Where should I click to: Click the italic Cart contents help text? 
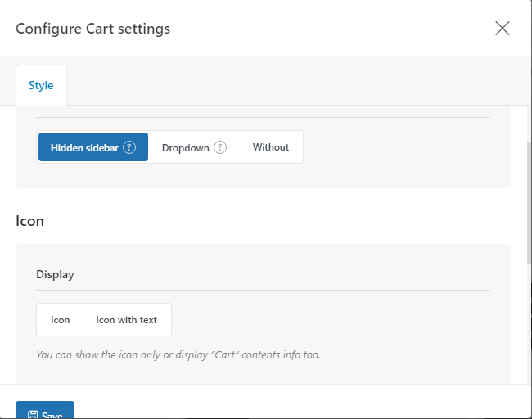tap(178, 354)
